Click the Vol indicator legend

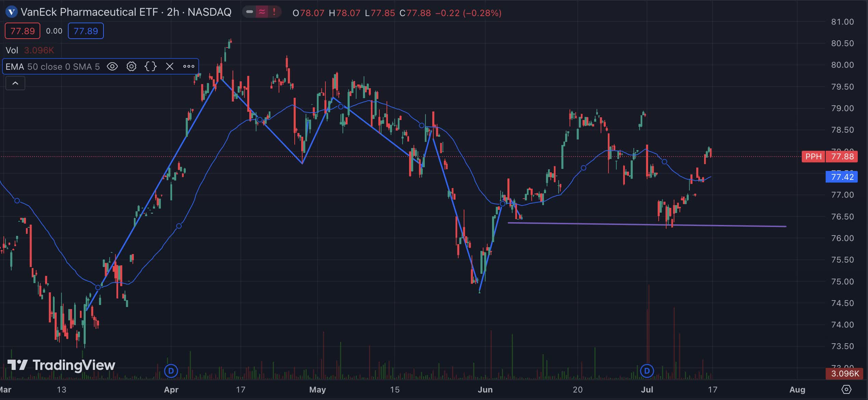(x=30, y=50)
